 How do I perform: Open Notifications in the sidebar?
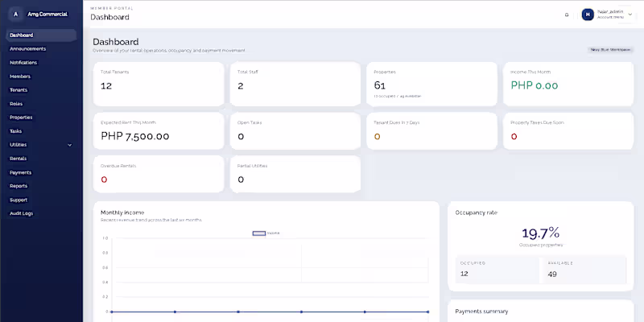pos(23,63)
